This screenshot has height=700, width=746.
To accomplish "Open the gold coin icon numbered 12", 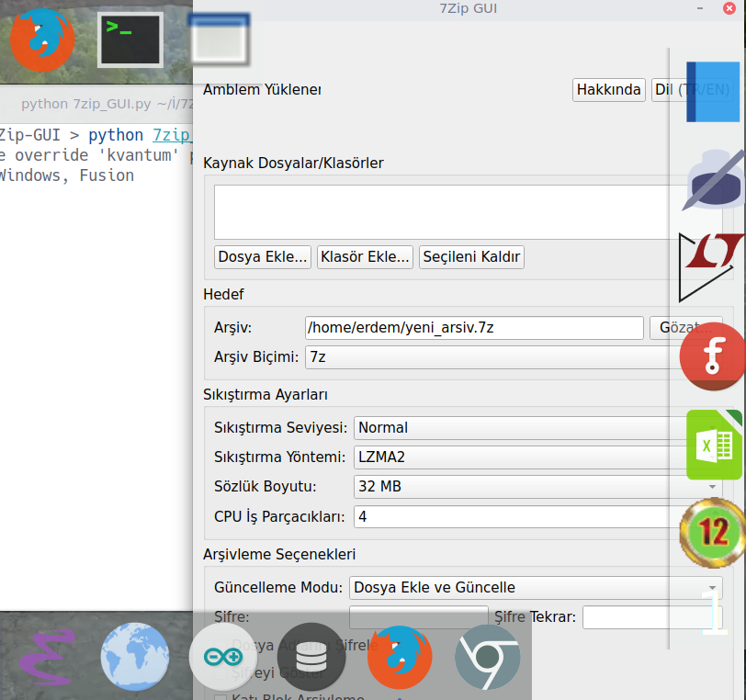I will click(x=713, y=533).
